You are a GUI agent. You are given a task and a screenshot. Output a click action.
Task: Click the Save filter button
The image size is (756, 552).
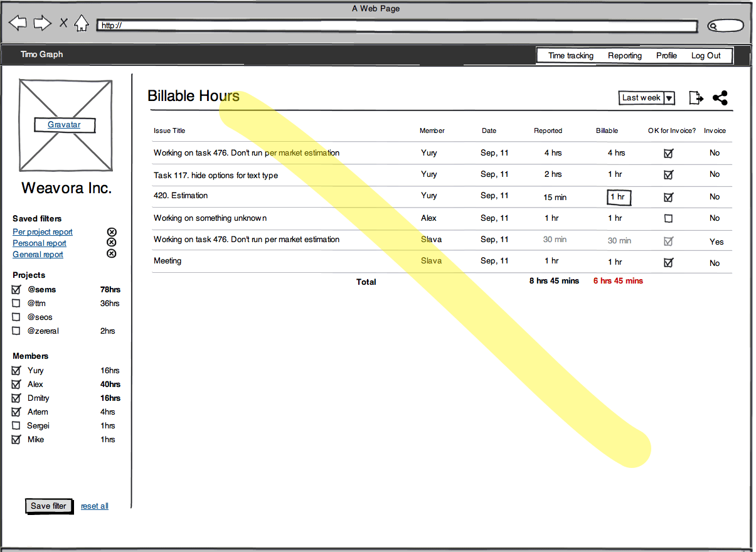tap(49, 506)
